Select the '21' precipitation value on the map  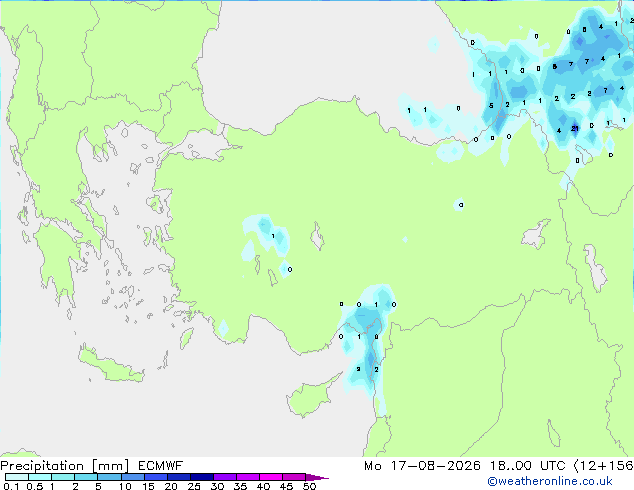point(575,129)
